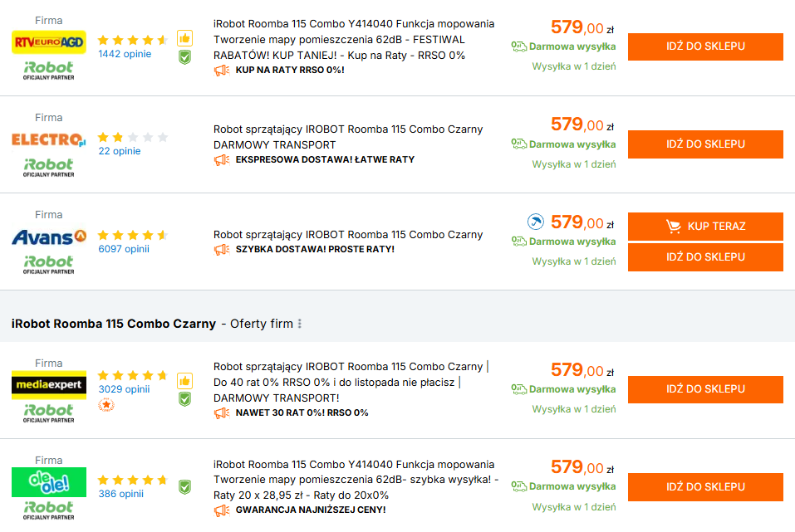The image size is (795, 532).
Task: Click thumbs-up recommended badge for RTV Euro AGD
Action: 184,38
